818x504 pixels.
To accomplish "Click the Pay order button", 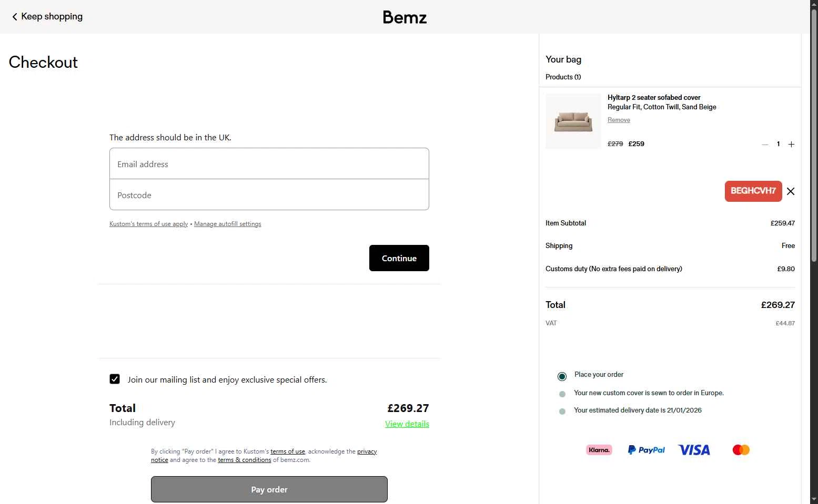I will coord(269,489).
